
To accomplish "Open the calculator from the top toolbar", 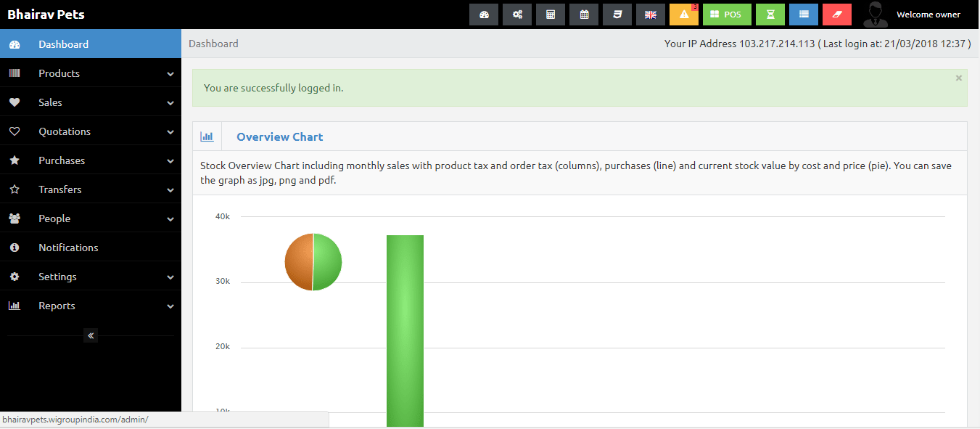I will click(x=551, y=15).
